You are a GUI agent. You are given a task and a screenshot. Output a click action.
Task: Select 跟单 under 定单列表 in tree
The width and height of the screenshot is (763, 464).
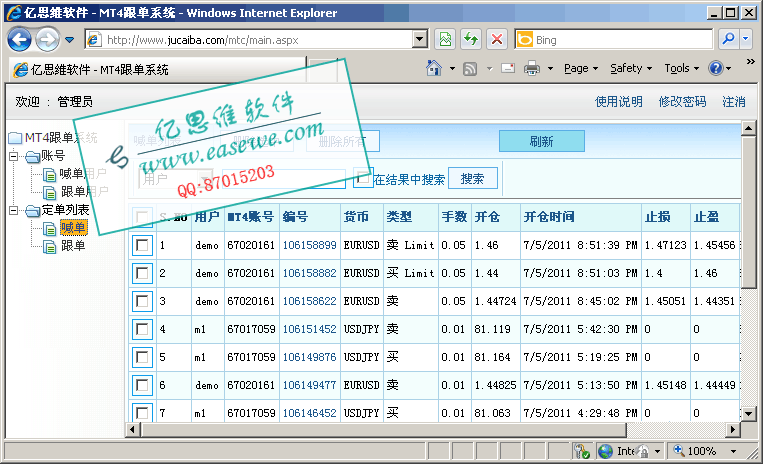click(x=73, y=246)
